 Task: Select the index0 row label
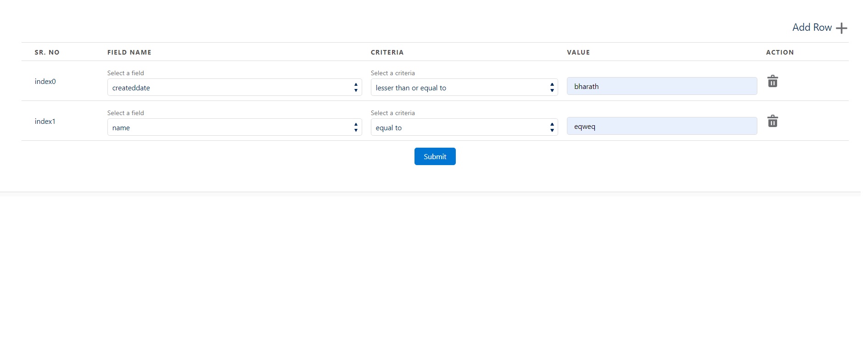point(45,82)
